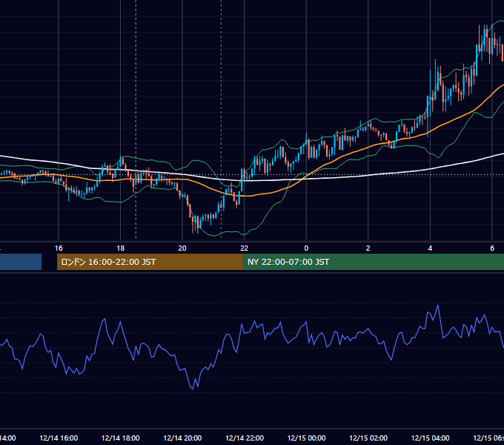
Task: Click the hour label 0 on the chart axis
Action: tap(306, 248)
